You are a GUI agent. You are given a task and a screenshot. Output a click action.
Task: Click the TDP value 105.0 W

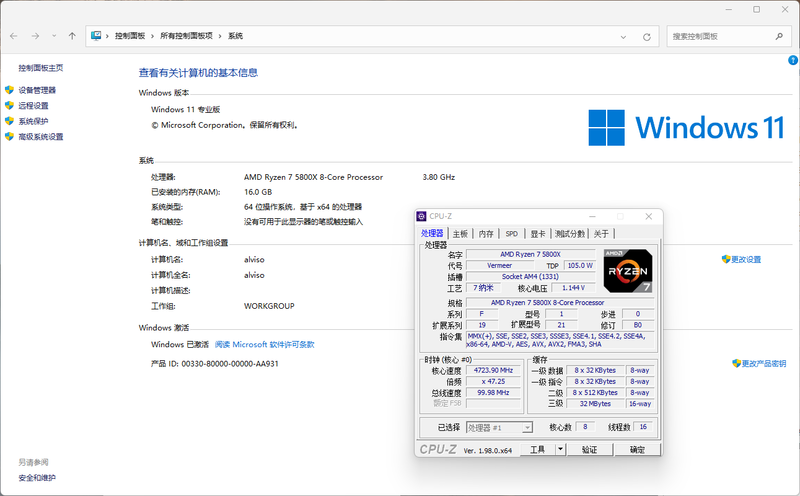[x=580, y=265]
